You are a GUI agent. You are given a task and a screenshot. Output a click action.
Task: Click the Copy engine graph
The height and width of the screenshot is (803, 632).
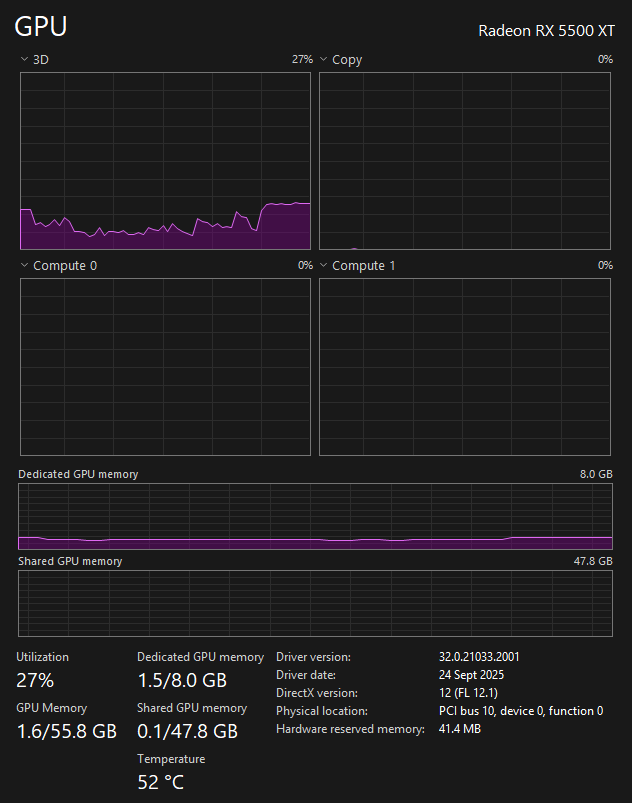tap(465, 161)
